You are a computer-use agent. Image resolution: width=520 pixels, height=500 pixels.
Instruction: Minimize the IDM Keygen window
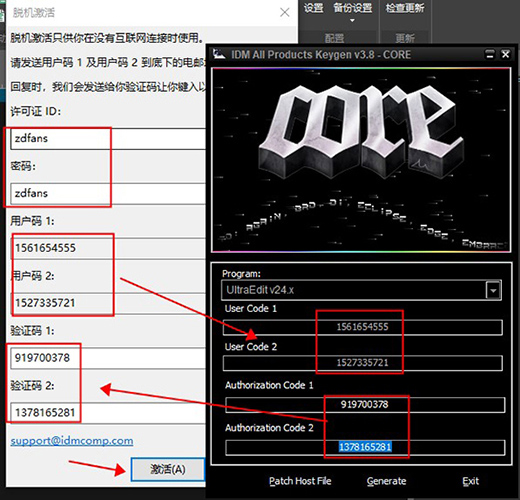pos(490,54)
